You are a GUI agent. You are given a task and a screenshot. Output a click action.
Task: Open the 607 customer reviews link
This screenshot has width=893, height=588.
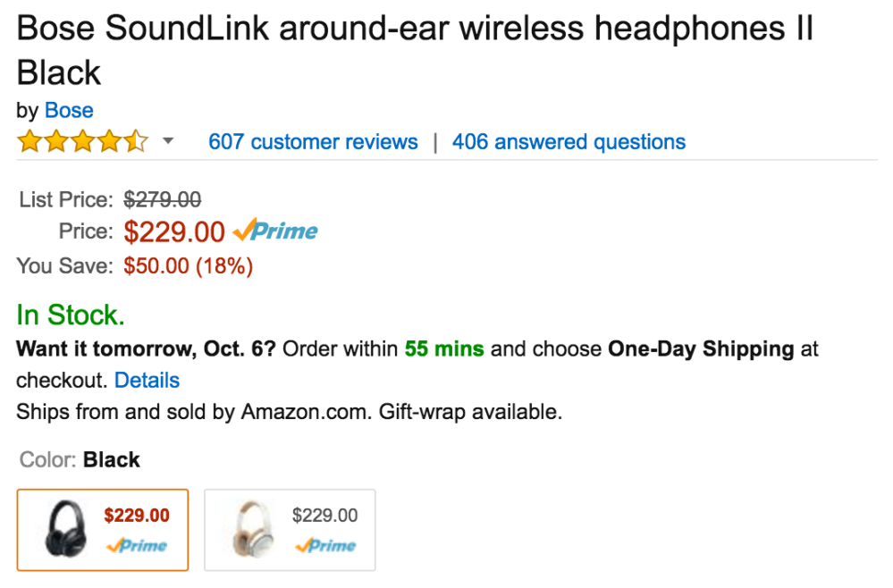coord(313,142)
